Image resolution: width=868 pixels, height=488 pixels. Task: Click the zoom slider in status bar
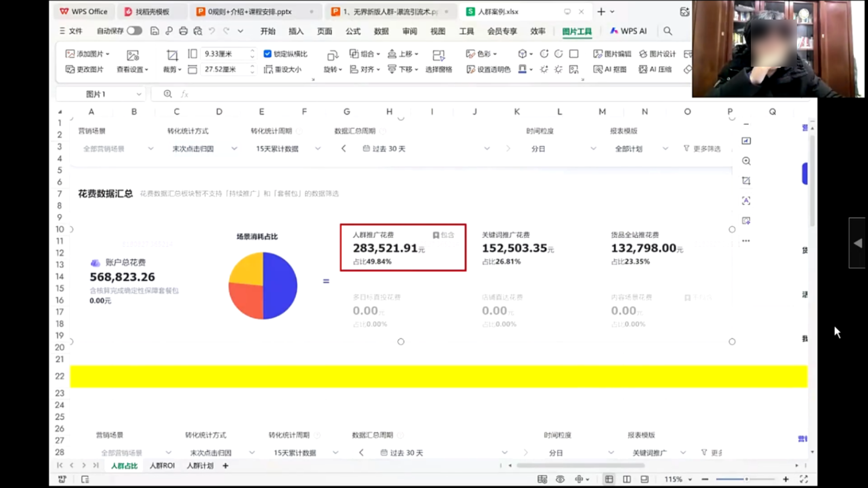746,479
